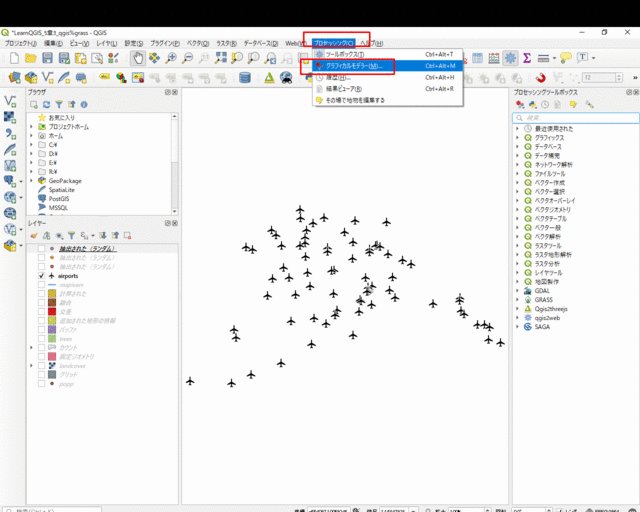This screenshot has width=640, height=512.
Task: Select ツールボックス menu entry
Action: pyautogui.click(x=387, y=54)
